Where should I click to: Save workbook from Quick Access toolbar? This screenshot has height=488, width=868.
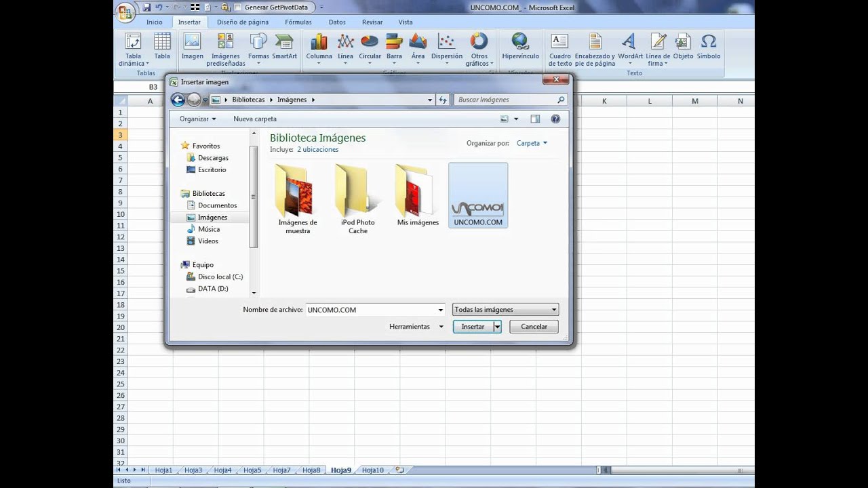[x=146, y=7]
